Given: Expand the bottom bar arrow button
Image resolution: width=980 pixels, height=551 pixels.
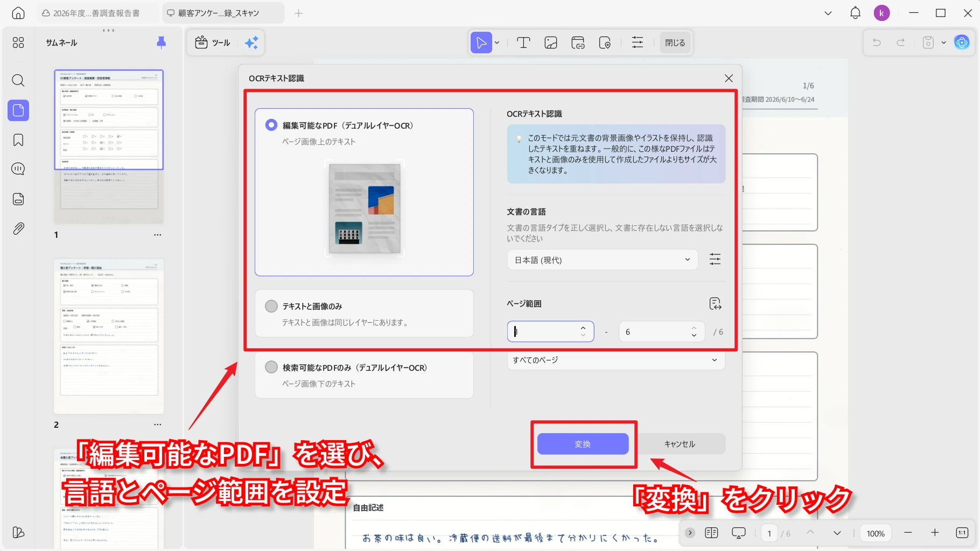Looking at the screenshot, I should pyautogui.click(x=690, y=533).
